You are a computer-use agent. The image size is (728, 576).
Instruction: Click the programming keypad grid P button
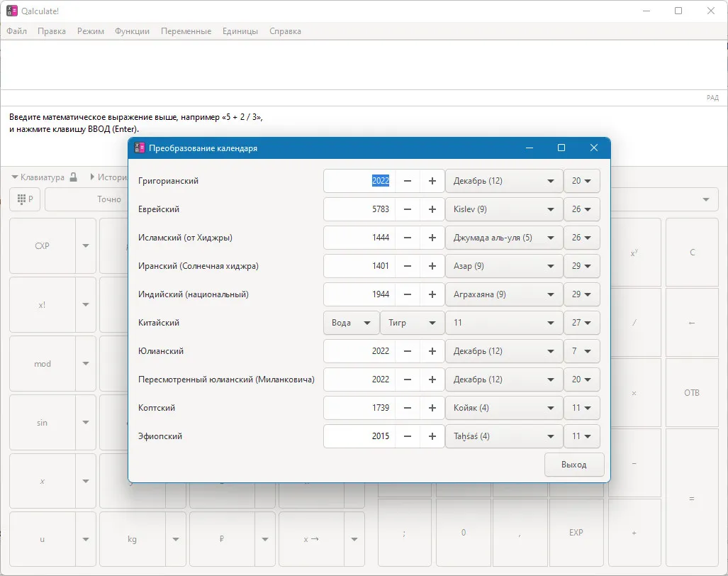25,199
